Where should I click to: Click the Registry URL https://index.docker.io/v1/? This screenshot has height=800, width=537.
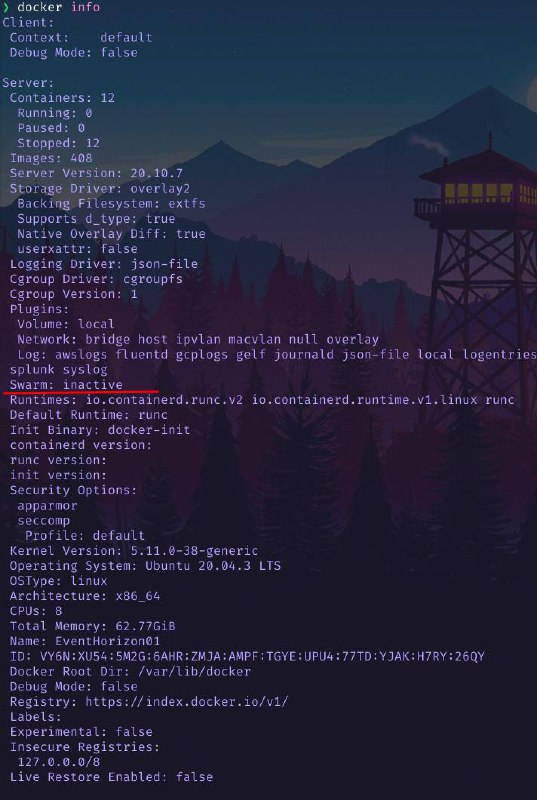[x=186, y=702]
